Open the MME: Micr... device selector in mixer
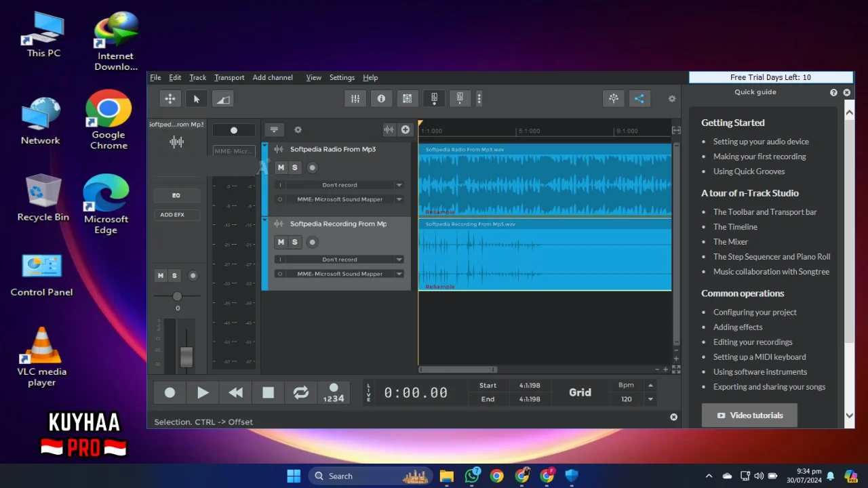 tap(234, 151)
